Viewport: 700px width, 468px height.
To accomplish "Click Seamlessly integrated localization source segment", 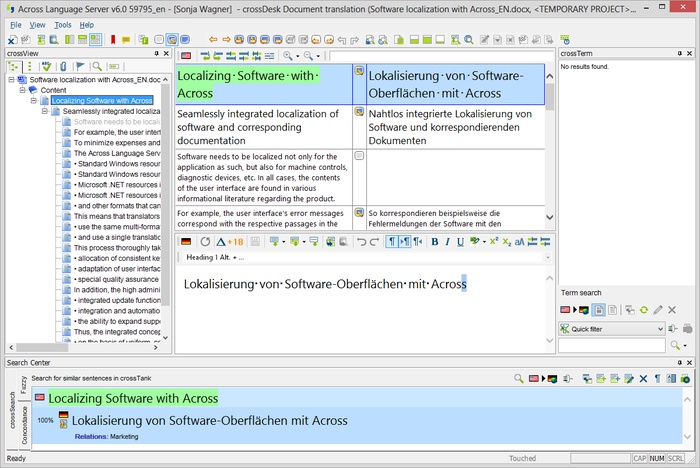I will [x=264, y=127].
